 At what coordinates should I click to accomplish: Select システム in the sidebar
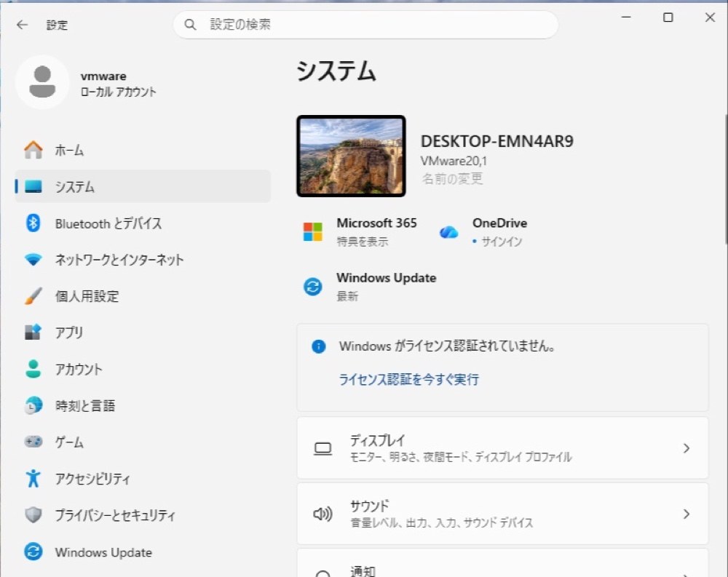click(x=143, y=186)
